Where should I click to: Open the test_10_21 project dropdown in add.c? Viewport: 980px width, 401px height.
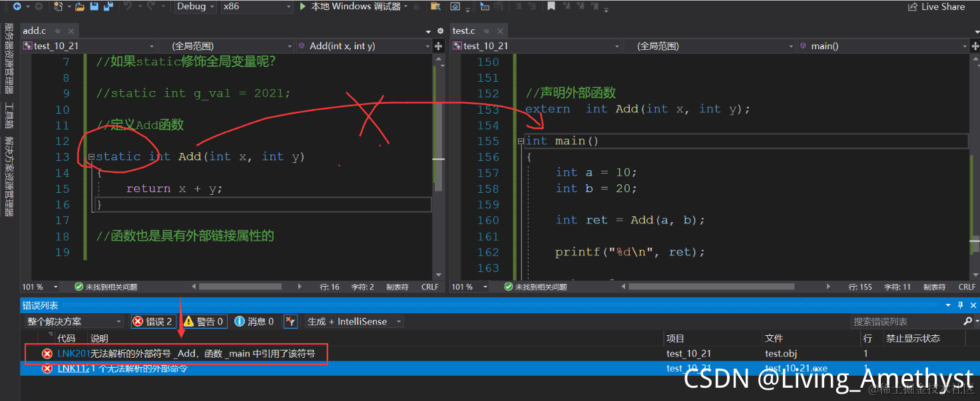click(89, 46)
